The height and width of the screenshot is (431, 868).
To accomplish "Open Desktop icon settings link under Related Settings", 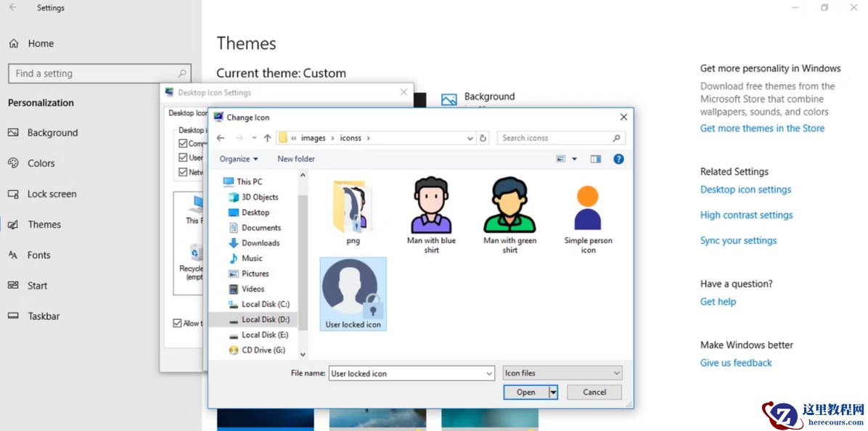I will tap(745, 189).
